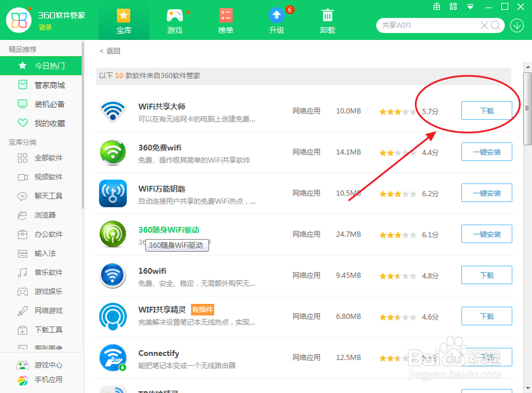Screen dimensions: 532x393
Task: Click the scrollbar up arrow
Action: coord(527,67)
